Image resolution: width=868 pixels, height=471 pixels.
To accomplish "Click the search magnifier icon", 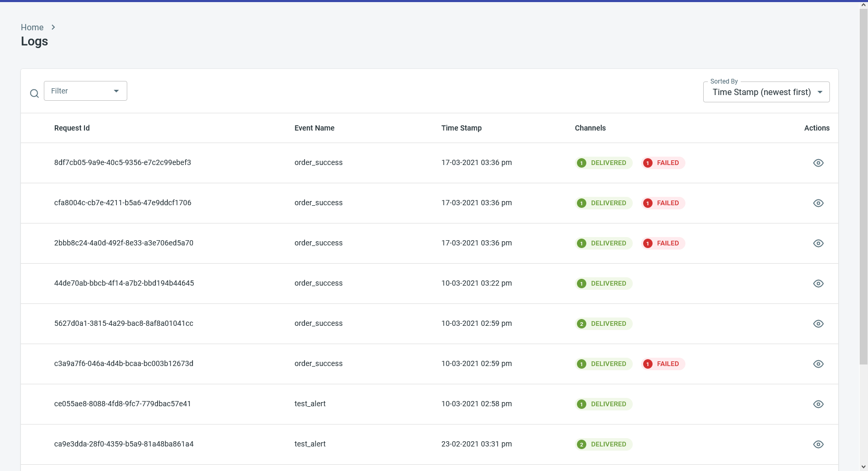I will coord(34,93).
